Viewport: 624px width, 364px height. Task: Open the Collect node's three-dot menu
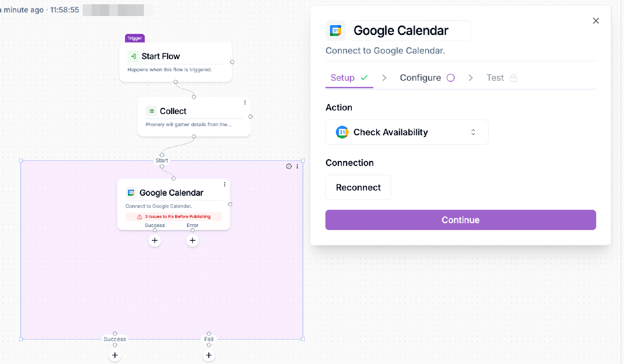245,102
